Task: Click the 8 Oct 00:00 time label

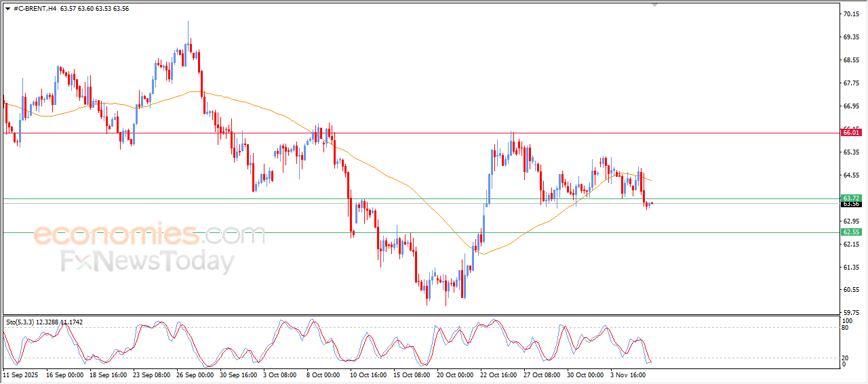Action: [x=323, y=374]
